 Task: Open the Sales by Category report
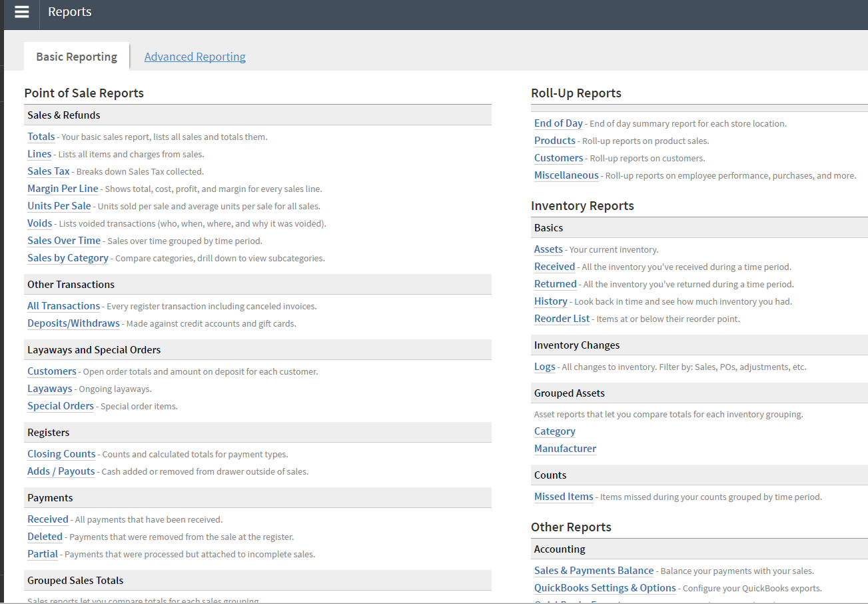pyautogui.click(x=68, y=258)
